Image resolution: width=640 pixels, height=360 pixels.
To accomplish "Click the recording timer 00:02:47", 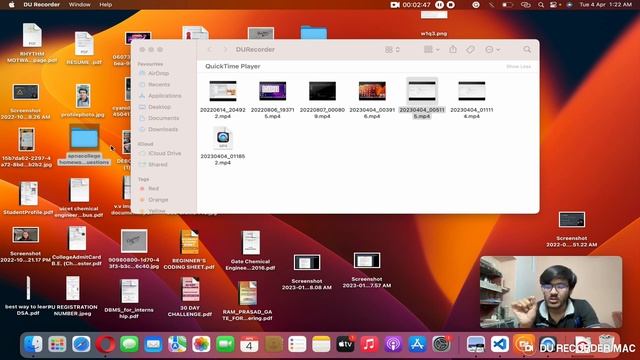I will tap(416, 4).
